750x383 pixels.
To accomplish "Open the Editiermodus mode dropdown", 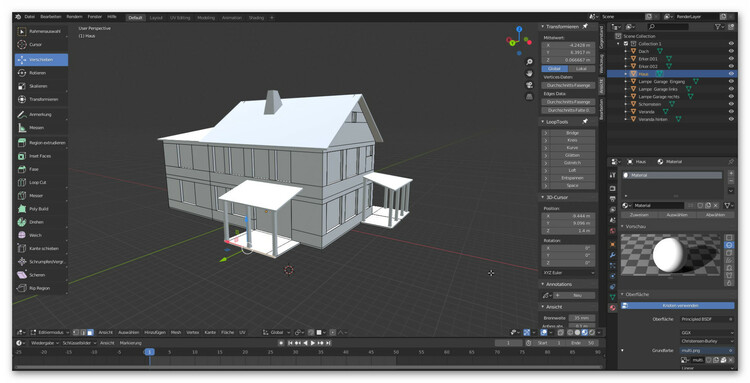I will pos(50,332).
